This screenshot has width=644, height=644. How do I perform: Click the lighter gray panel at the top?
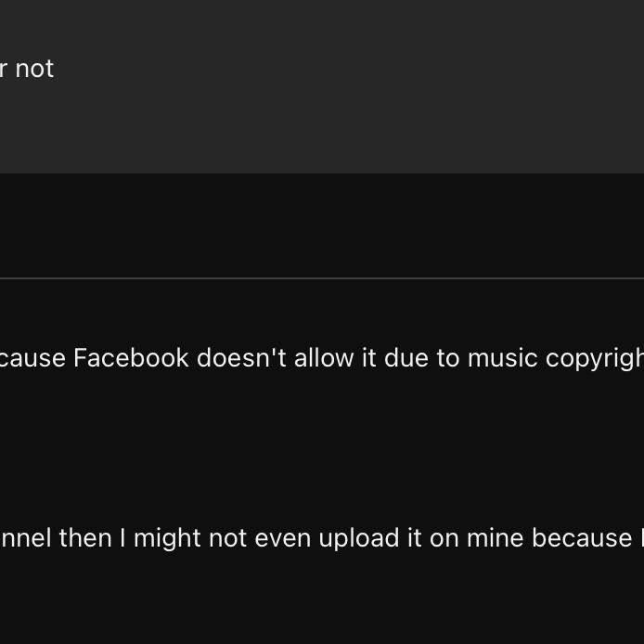[322, 121]
